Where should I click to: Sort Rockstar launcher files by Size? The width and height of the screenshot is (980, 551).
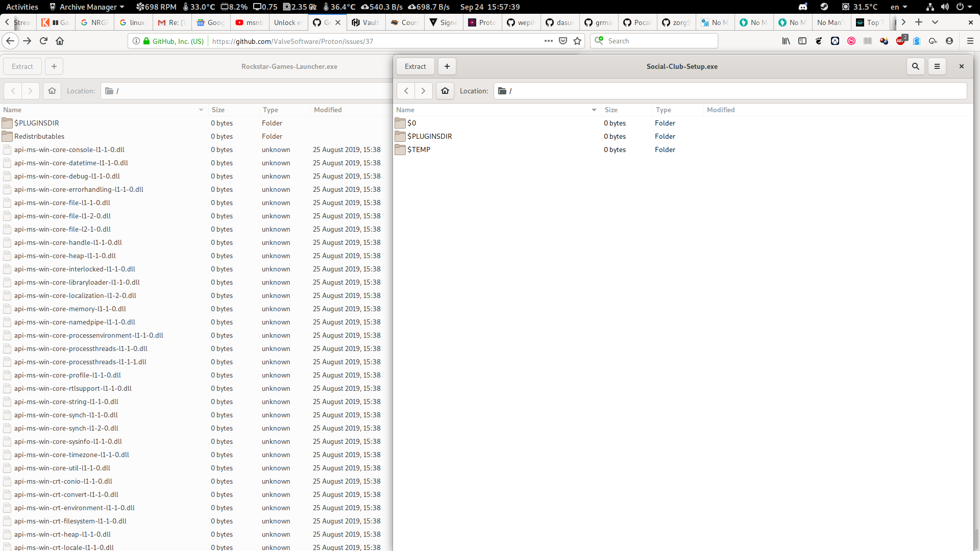point(234,110)
